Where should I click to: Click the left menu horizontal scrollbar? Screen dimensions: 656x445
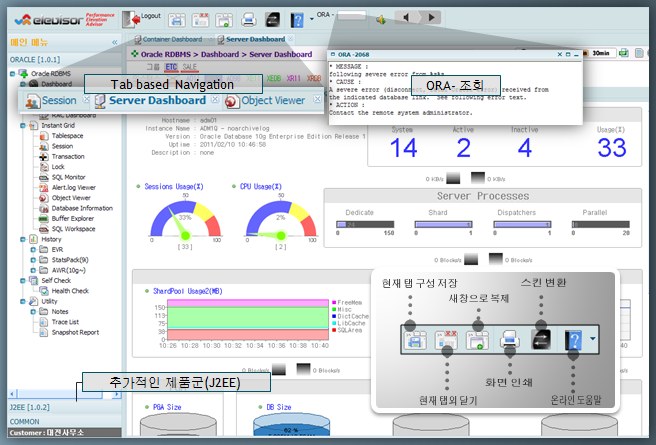65,394
